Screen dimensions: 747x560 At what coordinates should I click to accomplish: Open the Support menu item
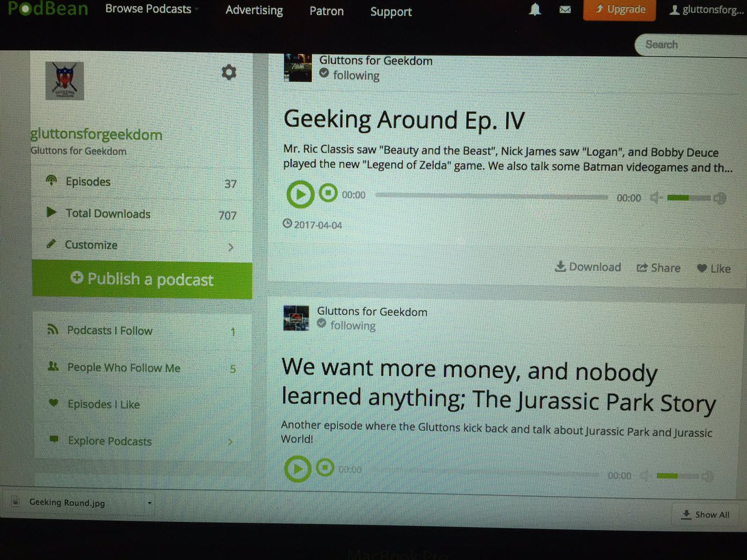click(391, 12)
